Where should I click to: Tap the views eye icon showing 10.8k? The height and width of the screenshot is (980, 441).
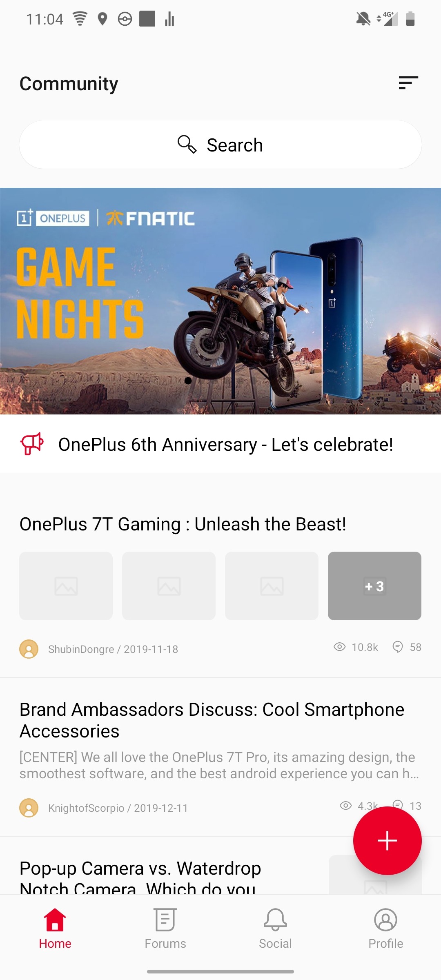pos(339,647)
